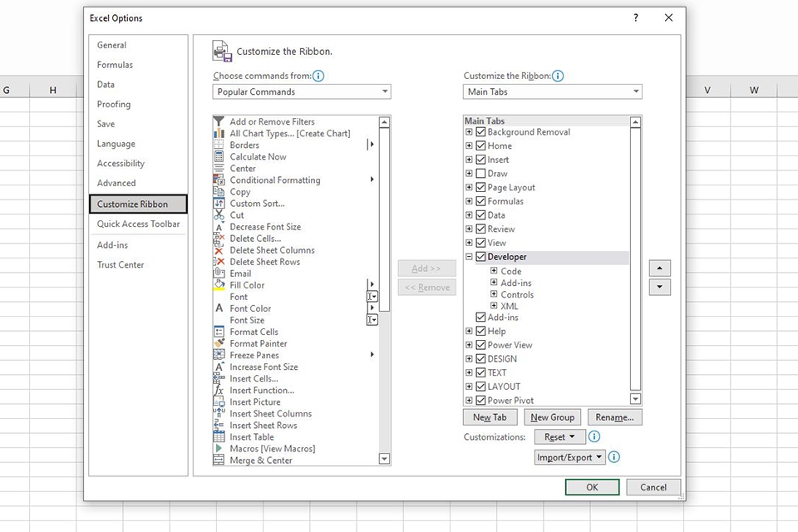Uncheck the Home tab checkbox
Image resolution: width=798 pixels, height=532 pixels.
(480, 145)
